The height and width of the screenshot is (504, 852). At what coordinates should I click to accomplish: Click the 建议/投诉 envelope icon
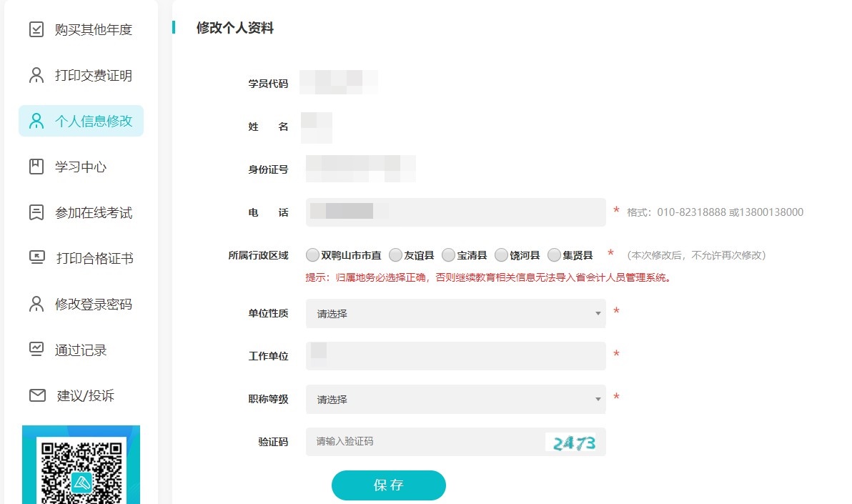click(36, 395)
